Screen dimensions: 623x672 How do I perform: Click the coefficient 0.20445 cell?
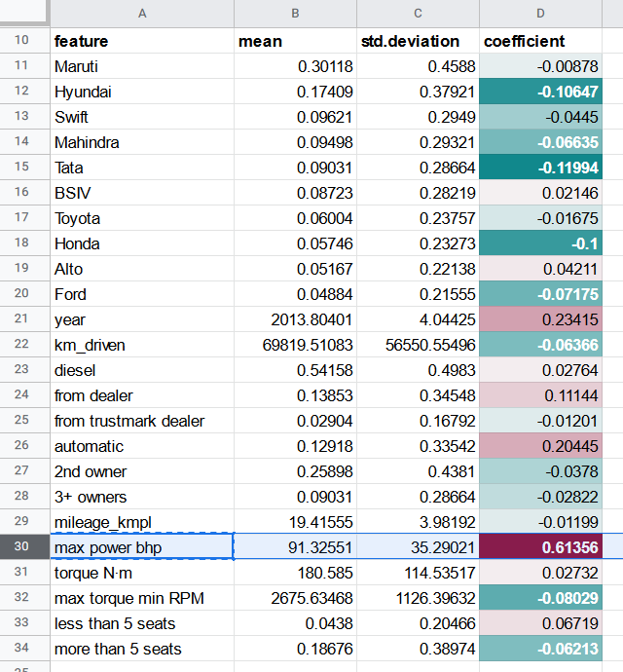[540, 446]
